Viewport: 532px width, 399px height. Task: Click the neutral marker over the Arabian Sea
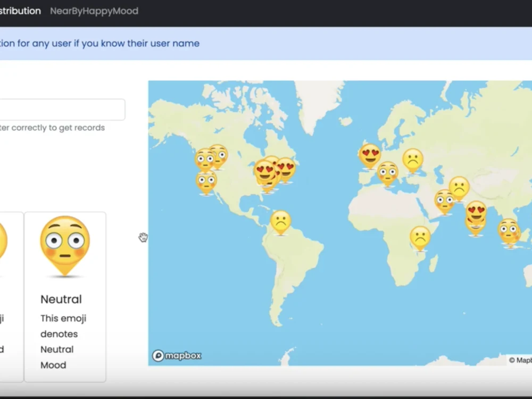click(x=444, y=202)
